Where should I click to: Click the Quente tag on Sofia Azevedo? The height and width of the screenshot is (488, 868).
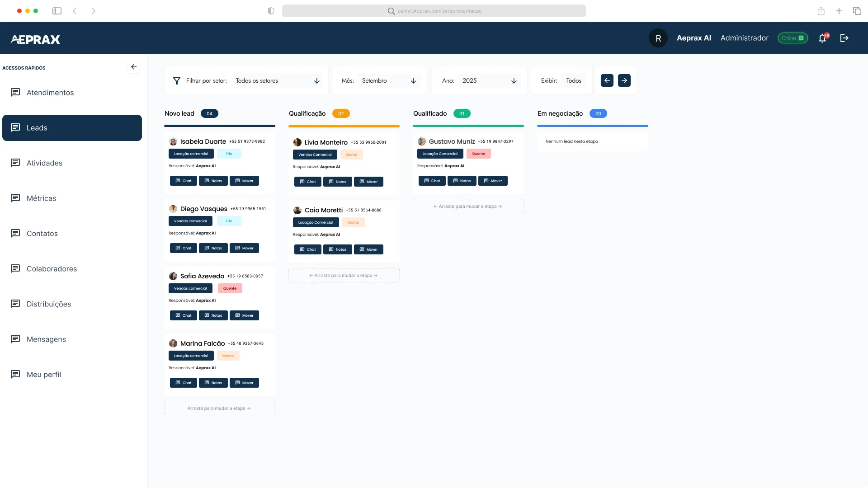tap(230, 288)
